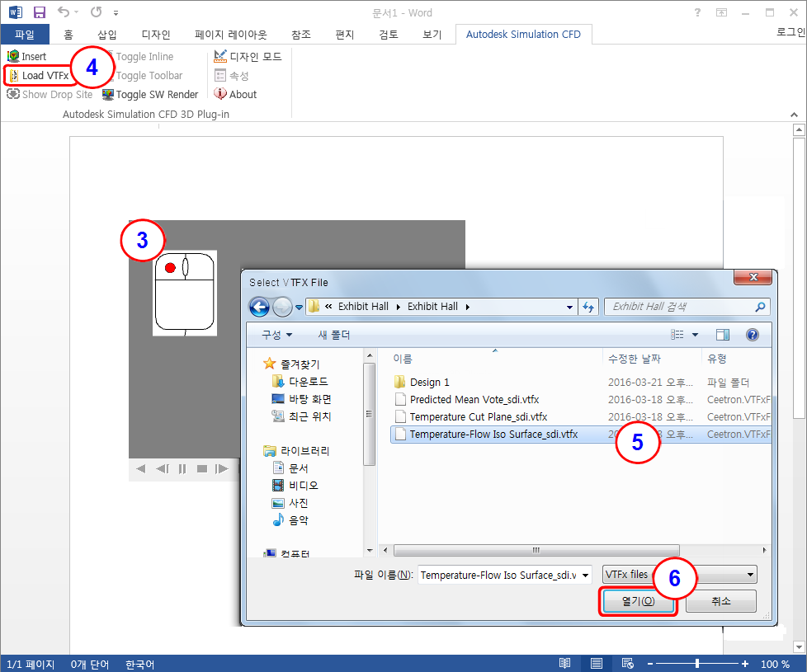
Task: Select 라이브러리 in the navigation pane
Action: (x=296, y=451)
